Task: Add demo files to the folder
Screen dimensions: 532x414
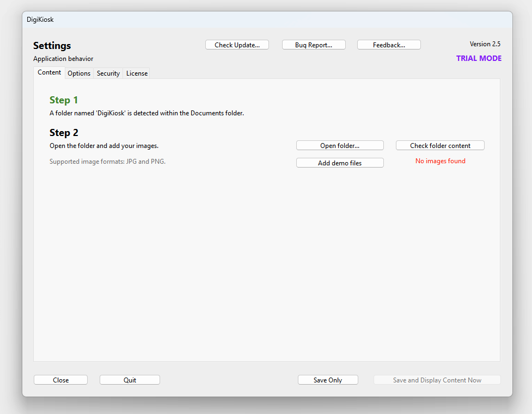Action: 340,163
